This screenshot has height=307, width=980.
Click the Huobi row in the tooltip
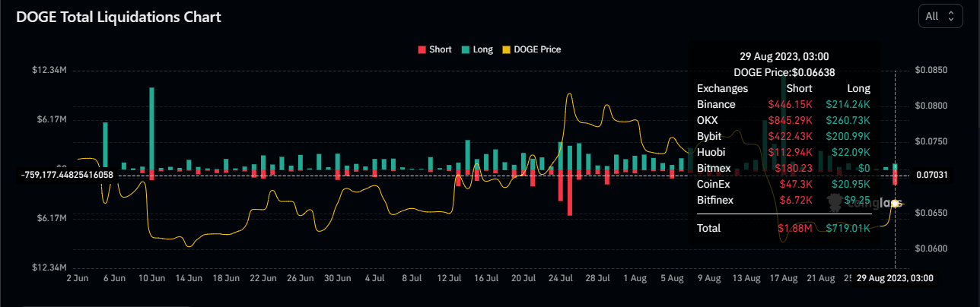784,152
